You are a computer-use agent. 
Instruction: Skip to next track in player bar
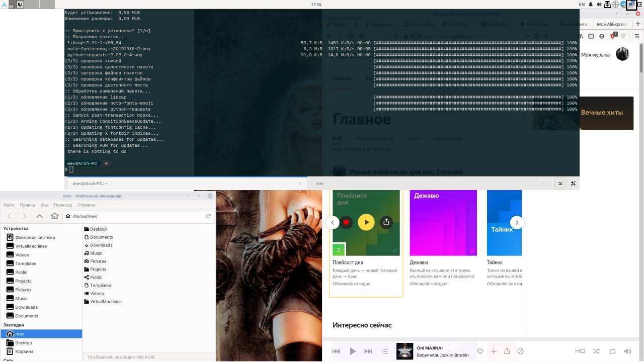tap(368, 351)
